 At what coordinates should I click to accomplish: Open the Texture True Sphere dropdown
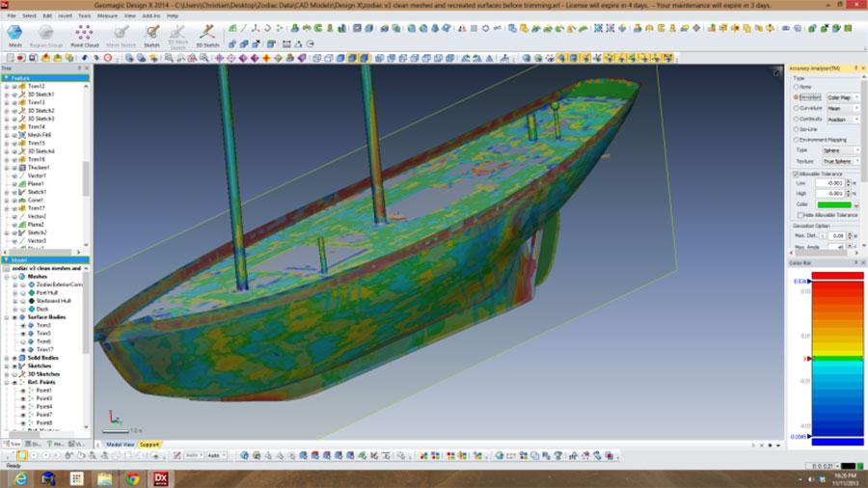(x=840, y=161)
